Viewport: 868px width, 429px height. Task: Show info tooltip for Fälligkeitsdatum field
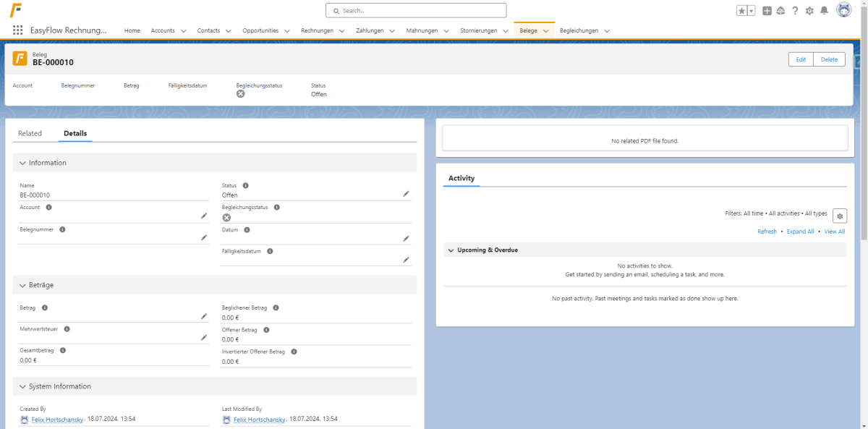(x=270, y=251)
